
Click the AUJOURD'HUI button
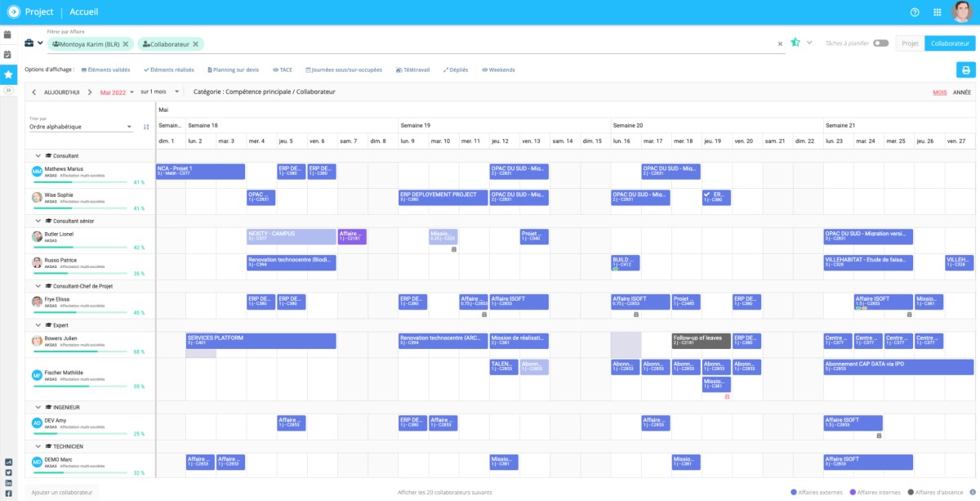pos(62,92)
